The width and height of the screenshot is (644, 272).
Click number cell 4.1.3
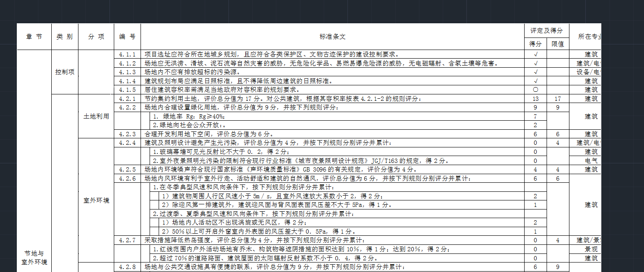tap(128, 72)
